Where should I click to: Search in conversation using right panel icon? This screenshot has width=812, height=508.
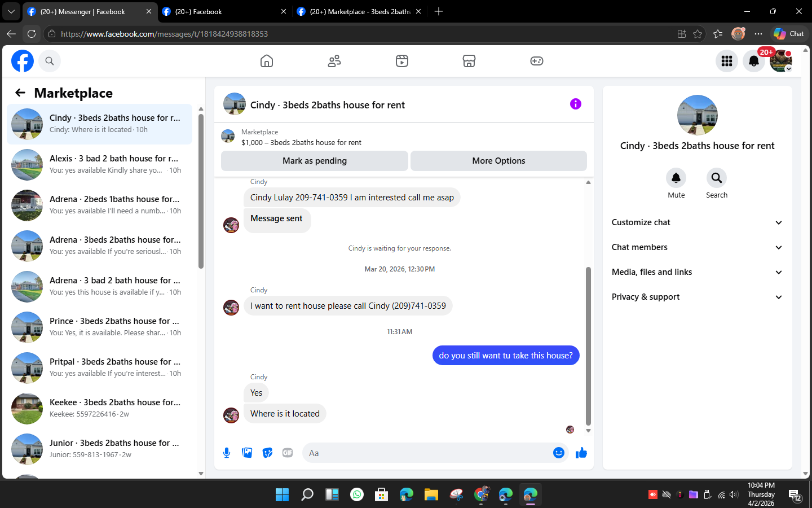coord(717,178)
